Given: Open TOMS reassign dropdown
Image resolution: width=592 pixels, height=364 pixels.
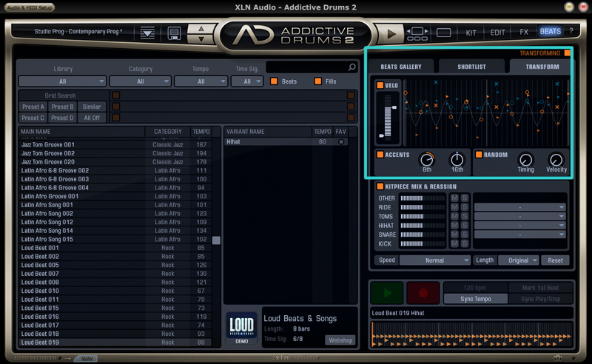Looking at the screenshot, I should click(520, 216).
